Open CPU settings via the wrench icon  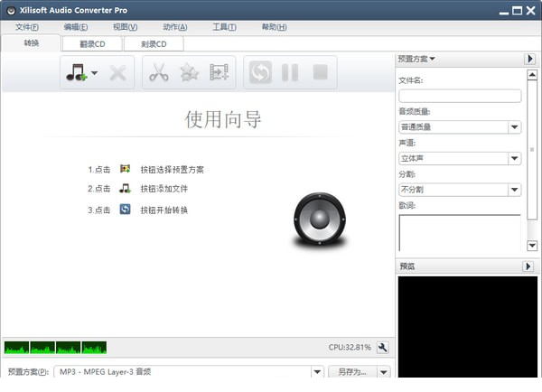coord(382,348)
